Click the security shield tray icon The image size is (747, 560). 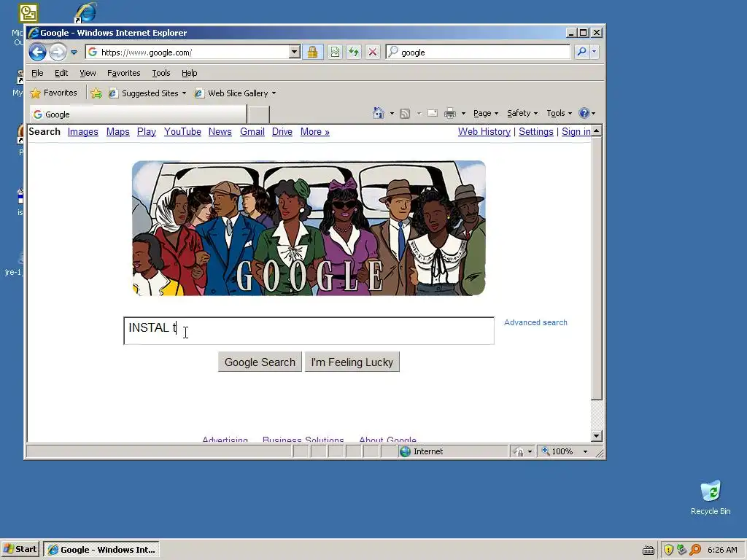[668, 550]
